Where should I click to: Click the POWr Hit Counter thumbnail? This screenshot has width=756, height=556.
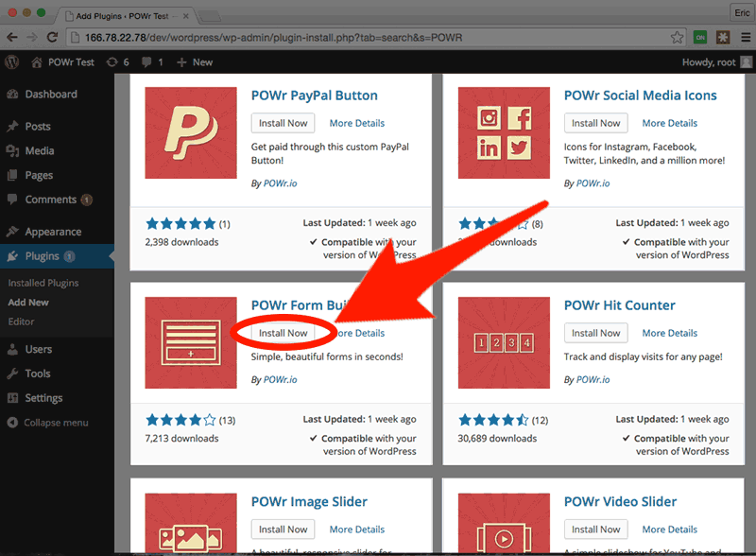point(504,342)
